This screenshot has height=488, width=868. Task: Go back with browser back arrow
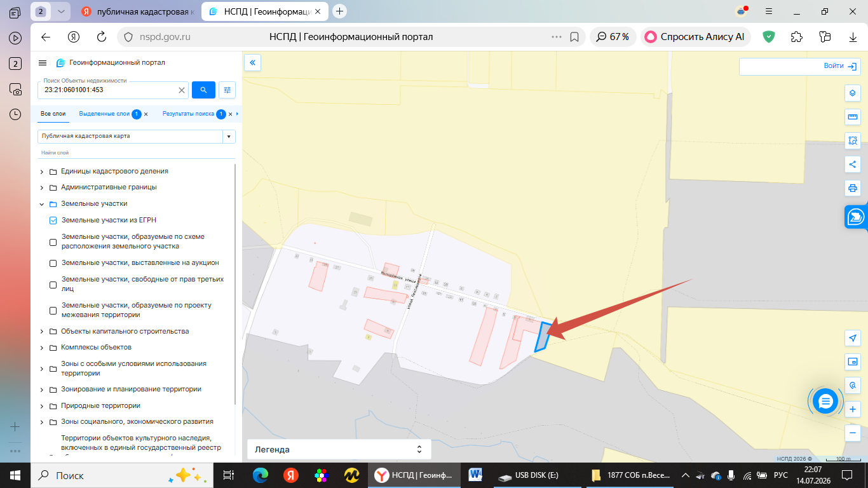[x=46, y=37]
